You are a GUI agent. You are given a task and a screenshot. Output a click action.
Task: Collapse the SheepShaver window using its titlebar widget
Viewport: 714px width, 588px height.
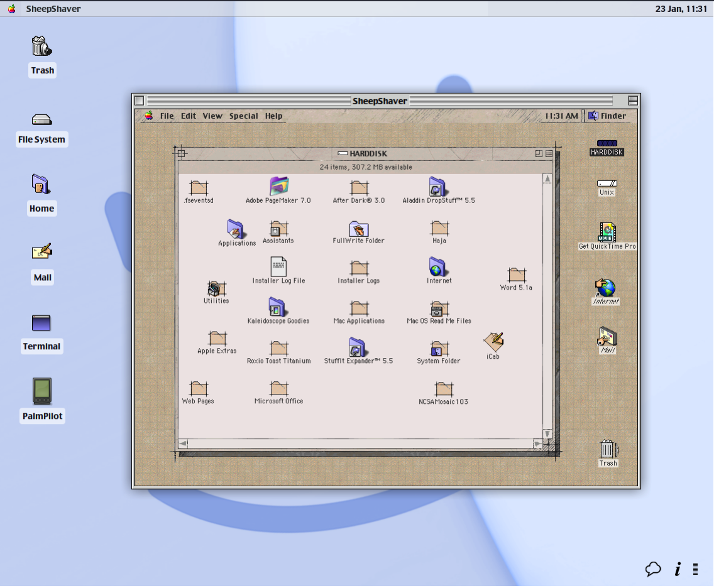click(x=632, y=101)
